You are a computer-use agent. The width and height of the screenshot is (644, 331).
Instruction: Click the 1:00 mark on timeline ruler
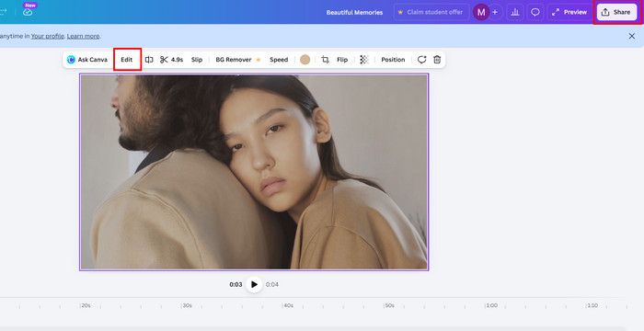[490, 305]
